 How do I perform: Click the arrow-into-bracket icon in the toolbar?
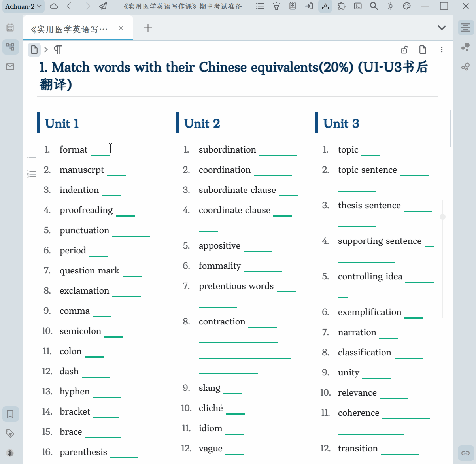point(309,6)
